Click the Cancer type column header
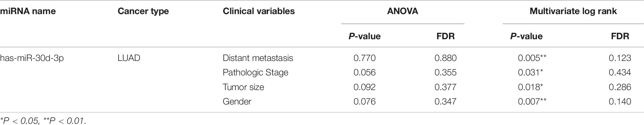644x125 pixels. tap(143, 11)
